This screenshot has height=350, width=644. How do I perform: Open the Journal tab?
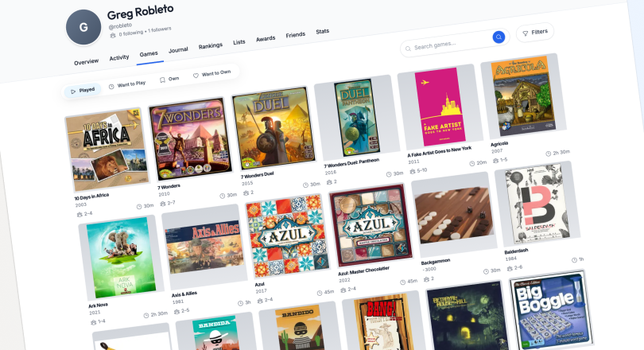point(178,50)
